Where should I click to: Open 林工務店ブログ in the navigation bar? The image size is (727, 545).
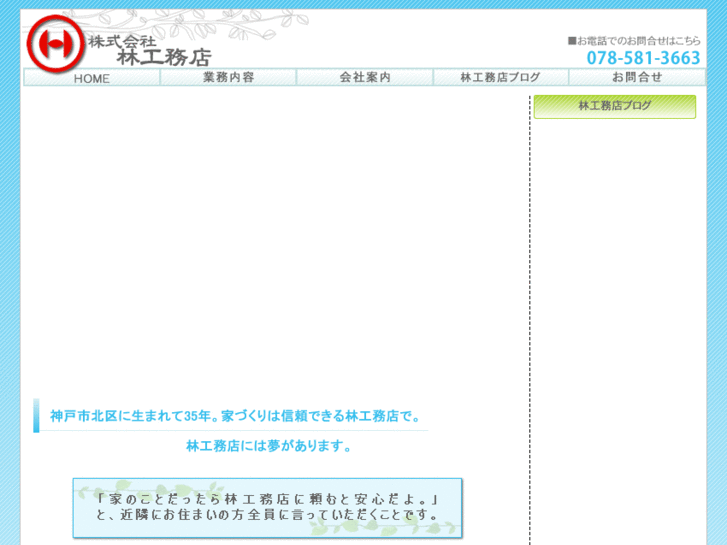pyautogui.click(x=501, y=77)
